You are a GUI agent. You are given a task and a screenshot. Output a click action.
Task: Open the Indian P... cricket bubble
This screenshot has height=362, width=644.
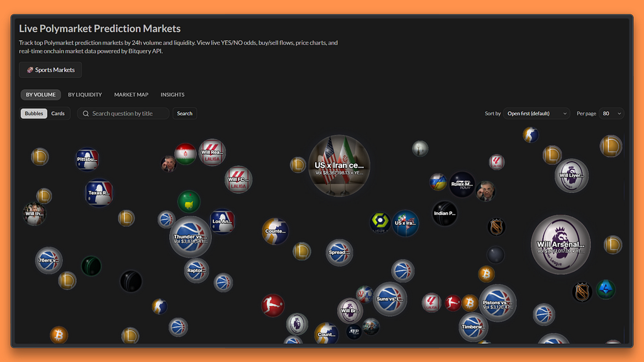pyautogui.click(x=445, y=214)
